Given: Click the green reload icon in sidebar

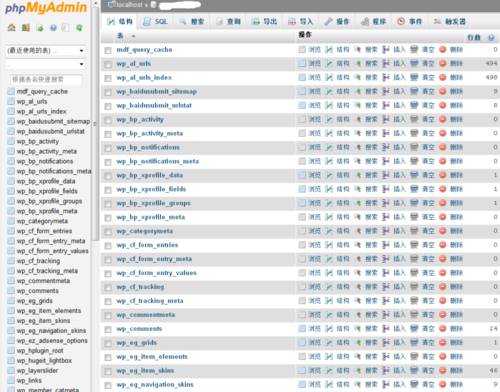Looking at the screenshot, I should coord(79,28).
